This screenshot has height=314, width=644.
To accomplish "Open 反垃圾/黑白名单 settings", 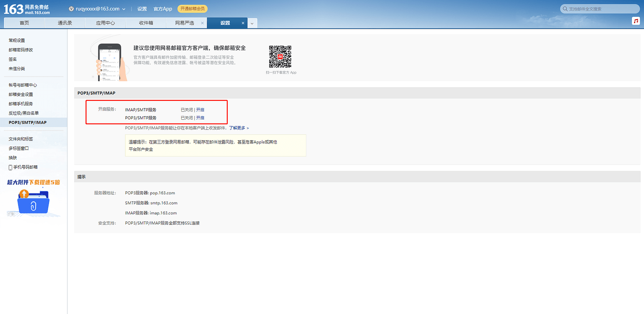I will pyautogui.click(x=24, y=113).
